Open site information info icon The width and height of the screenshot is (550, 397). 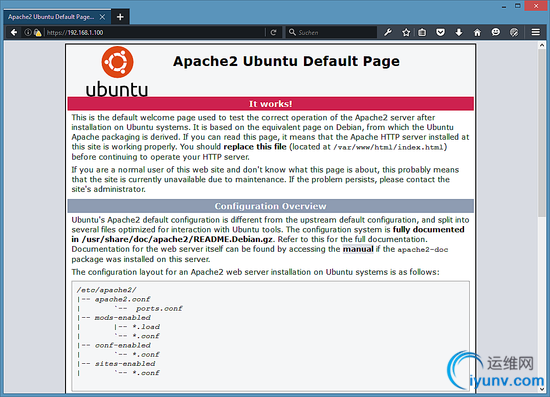[x=28, y=33]
